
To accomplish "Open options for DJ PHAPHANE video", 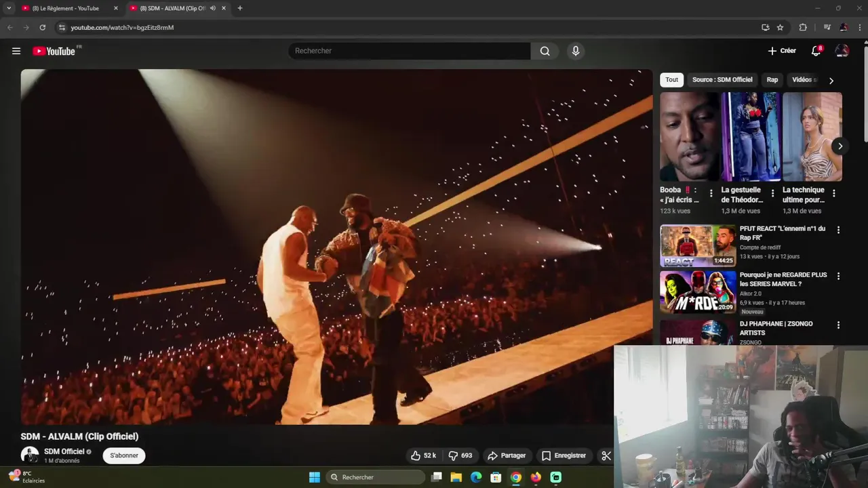I will point(838,325).
